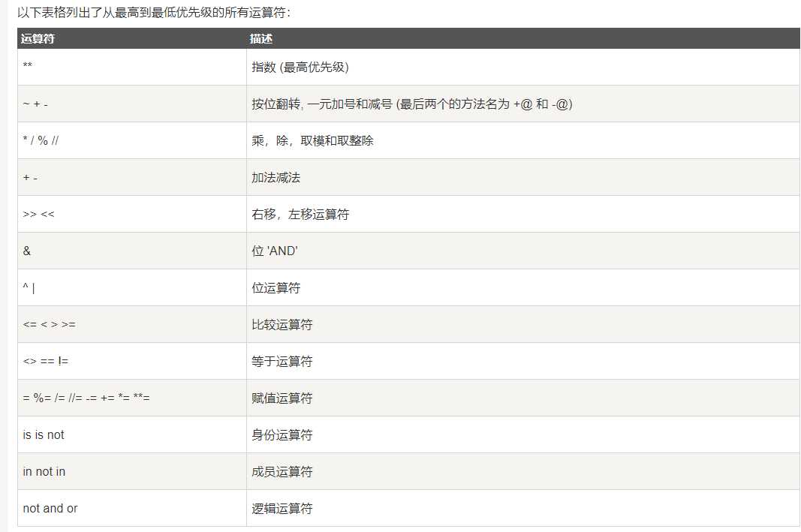Click the 'is is not' operator cell
The width and height of the screenshot is (801, 532).
point(132,434)
